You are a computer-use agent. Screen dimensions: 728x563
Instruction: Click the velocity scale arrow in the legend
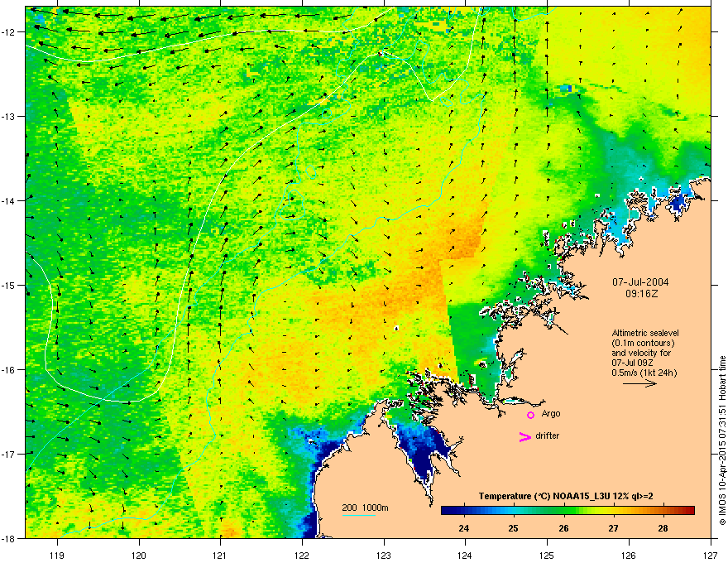click(x=639, y=383)
